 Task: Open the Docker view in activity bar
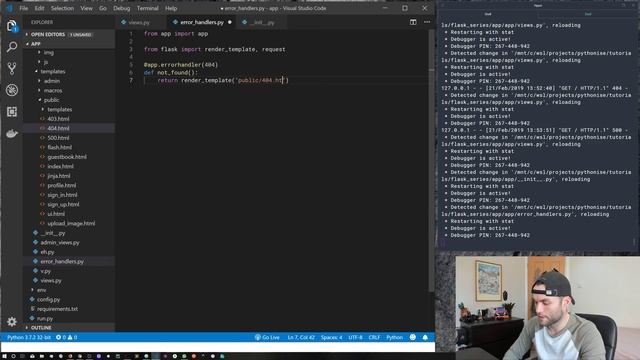point(12,133)
